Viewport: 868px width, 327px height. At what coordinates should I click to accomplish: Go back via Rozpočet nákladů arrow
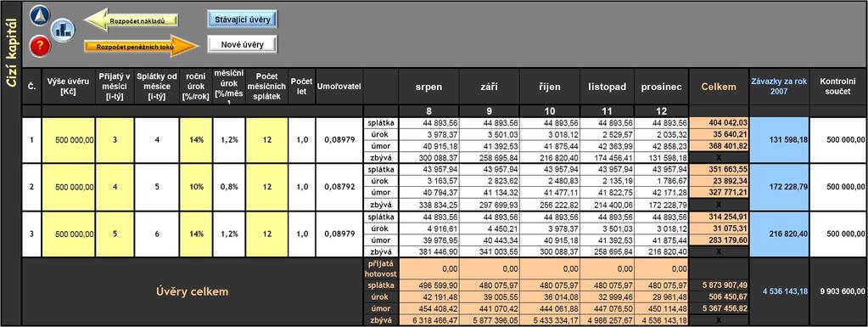coord(131,21)
